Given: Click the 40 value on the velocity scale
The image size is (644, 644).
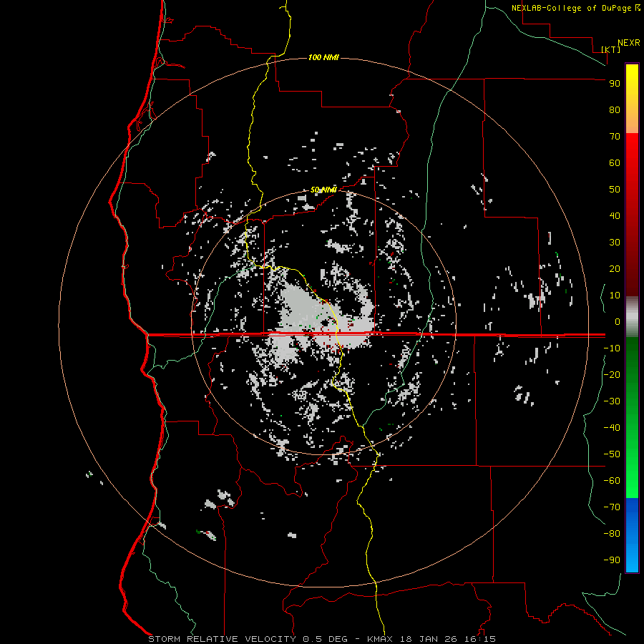Looking at the screenshot, I should (x=615, y=216).
